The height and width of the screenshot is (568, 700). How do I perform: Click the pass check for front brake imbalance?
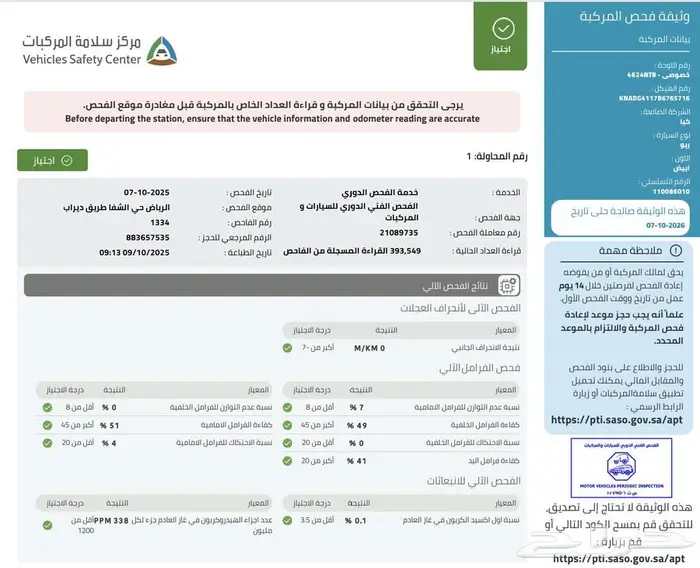pyautogui.click(x=300, y=407)
